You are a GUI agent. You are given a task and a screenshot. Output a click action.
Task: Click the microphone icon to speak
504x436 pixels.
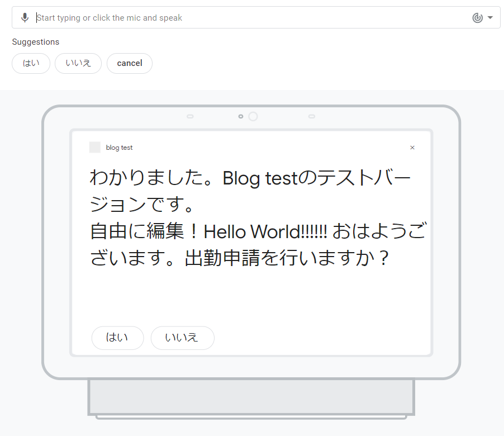click(x=25, y=18)
